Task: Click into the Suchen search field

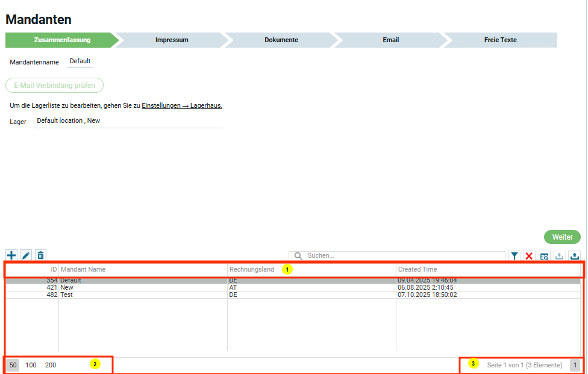Action: click(404, 256)
